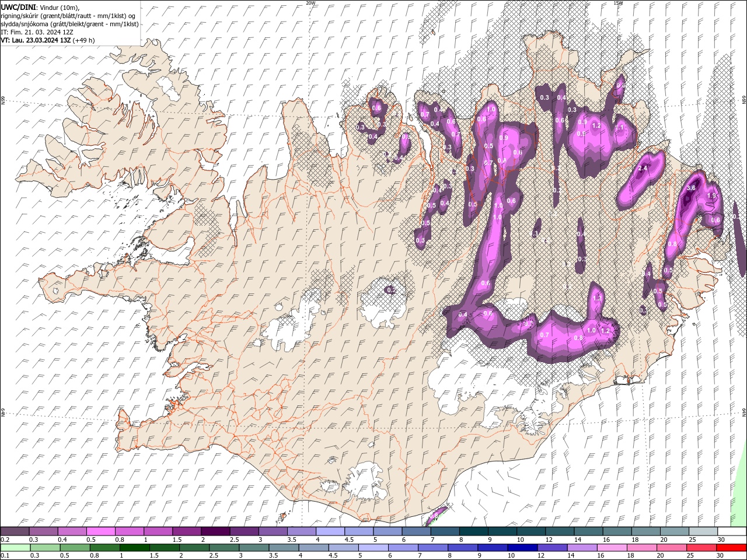Pick the bright red 30 swatch in lower legend
The width and height of the screenshot is (747, 560).
pos(731,548)
